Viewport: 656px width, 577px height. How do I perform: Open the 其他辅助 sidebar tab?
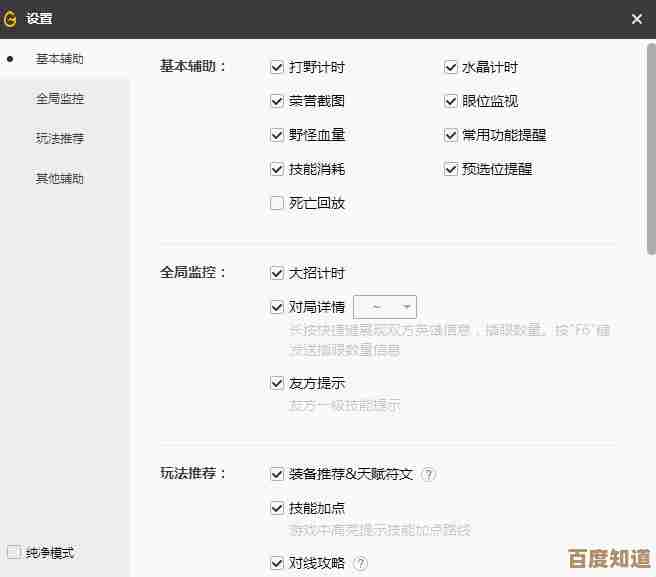[x=60, y=179]
